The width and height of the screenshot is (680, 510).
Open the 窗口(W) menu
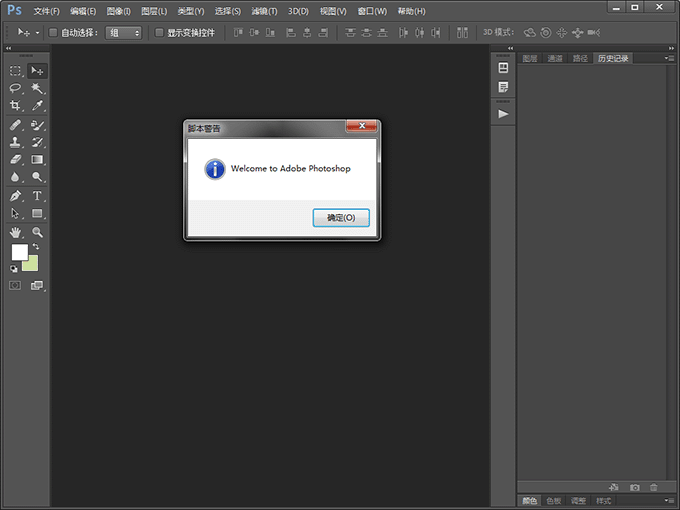point(372,11)
